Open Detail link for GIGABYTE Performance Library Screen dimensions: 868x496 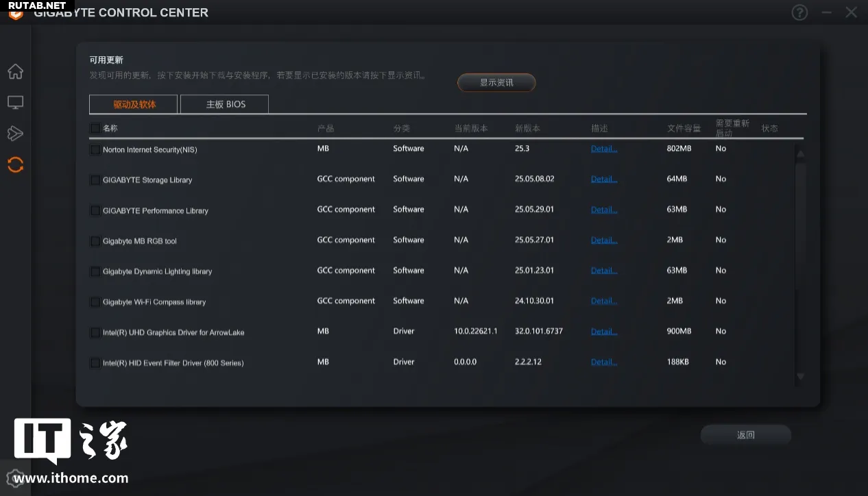click(604, 210)
